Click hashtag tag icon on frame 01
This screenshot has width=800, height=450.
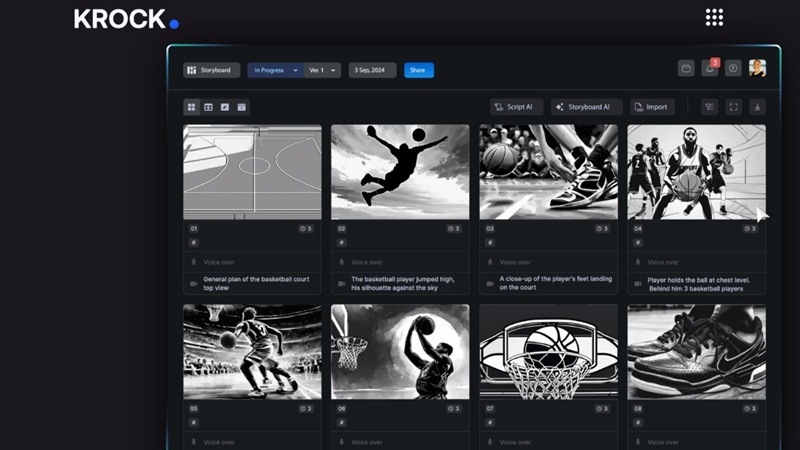click(194, 242)
